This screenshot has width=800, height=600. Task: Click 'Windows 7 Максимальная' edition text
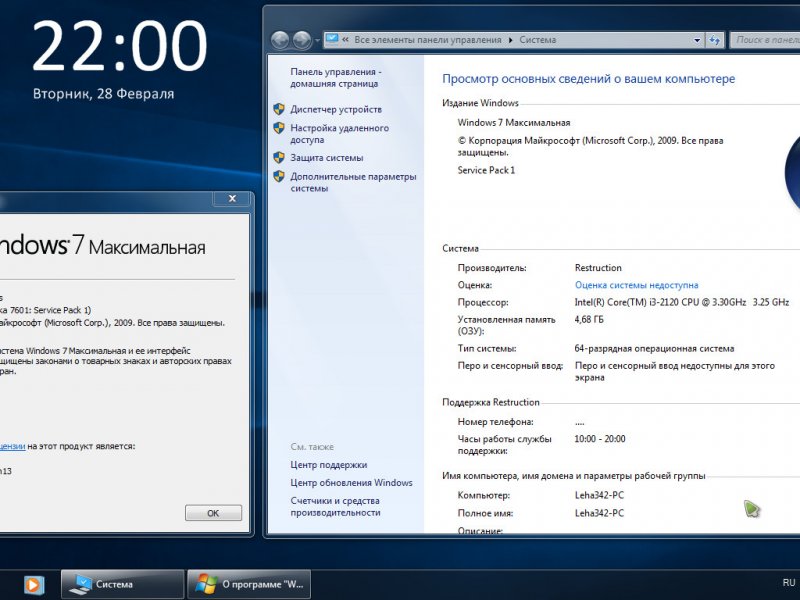click(514, 122)
